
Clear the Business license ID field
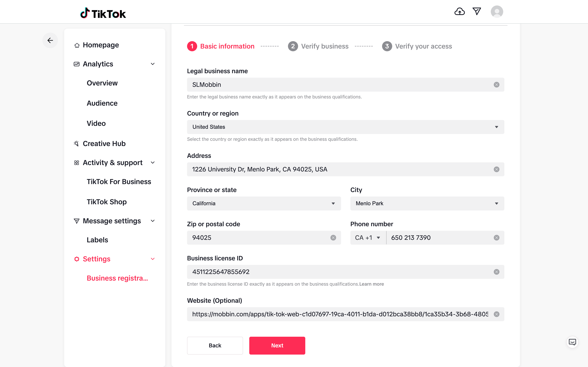(x=496, y=272)
